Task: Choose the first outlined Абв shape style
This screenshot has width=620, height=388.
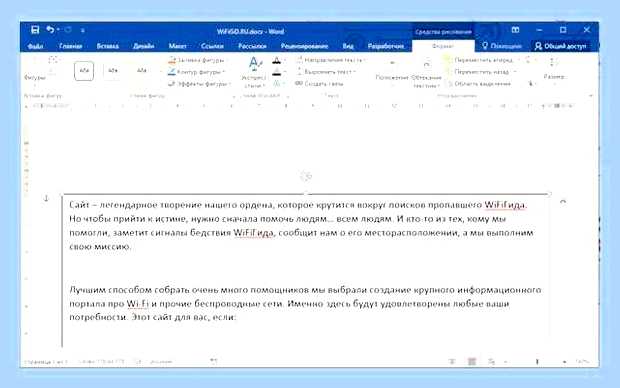Action: point(84,71)
